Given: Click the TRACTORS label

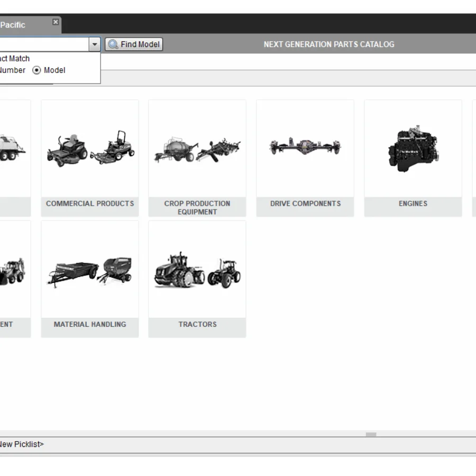Looking at the screenshot, I should (x=198, y=324).
